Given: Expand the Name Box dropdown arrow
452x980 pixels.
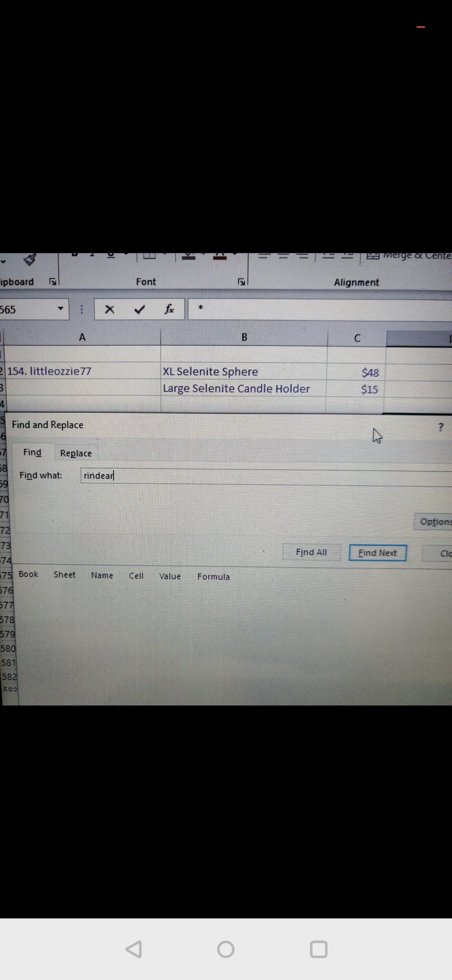Looking at the screenshot, I should [61, 308].
